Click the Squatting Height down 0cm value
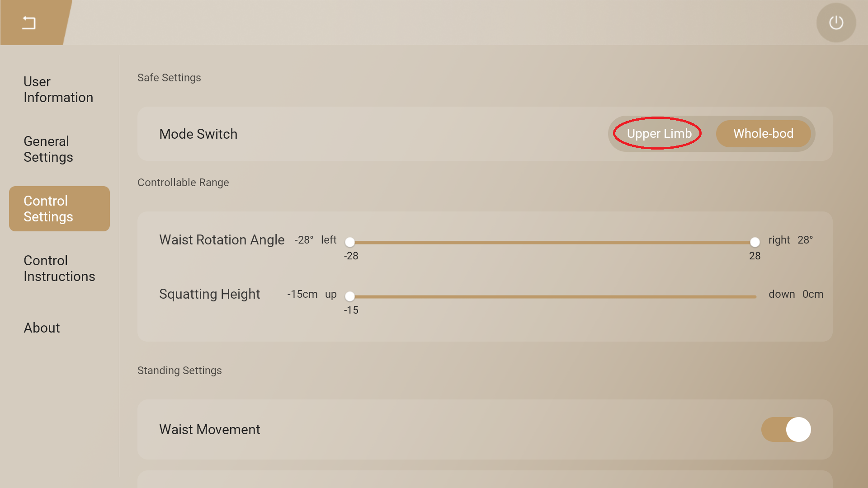868x488 pixels. pyautogui.click(x=812, y=294)
